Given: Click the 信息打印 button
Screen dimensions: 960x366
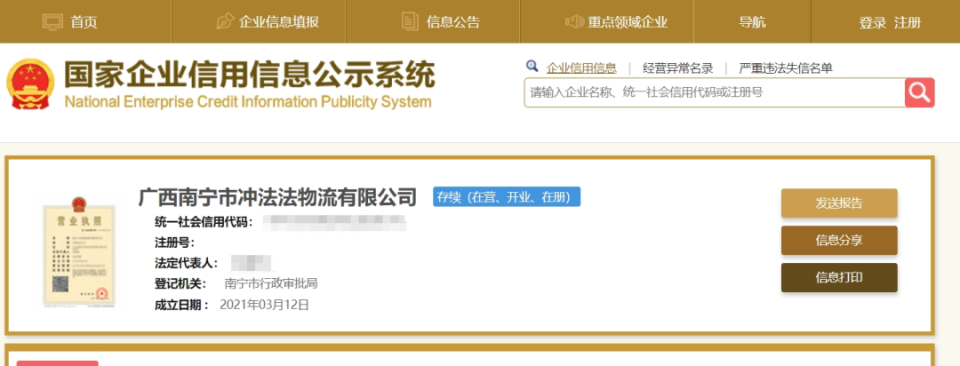Looking at the screenshot, I should point(839,278).
